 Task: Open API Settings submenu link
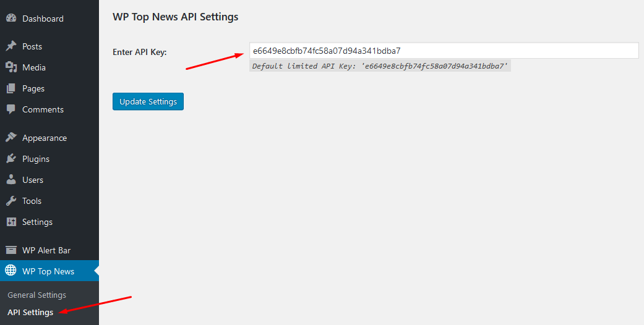click(x=30, y=312)
